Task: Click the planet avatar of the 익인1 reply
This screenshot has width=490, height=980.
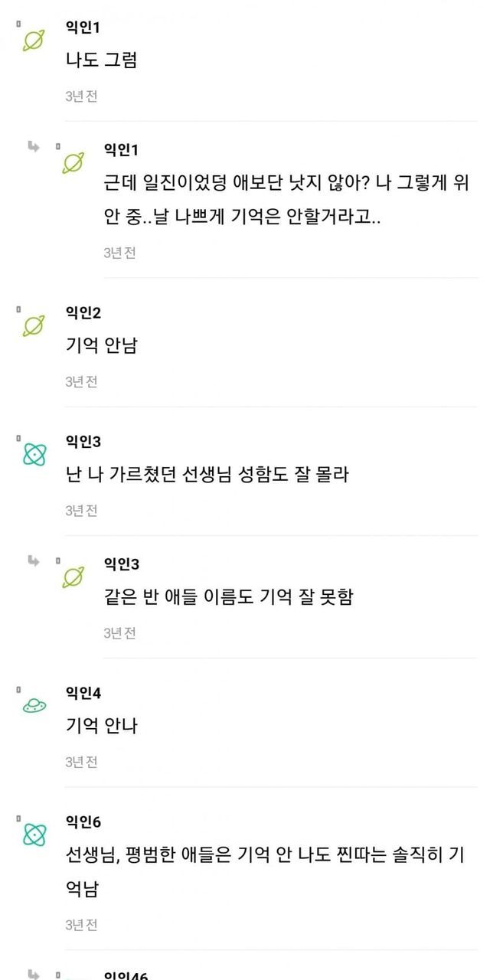Action: click(x=73, y=162)
